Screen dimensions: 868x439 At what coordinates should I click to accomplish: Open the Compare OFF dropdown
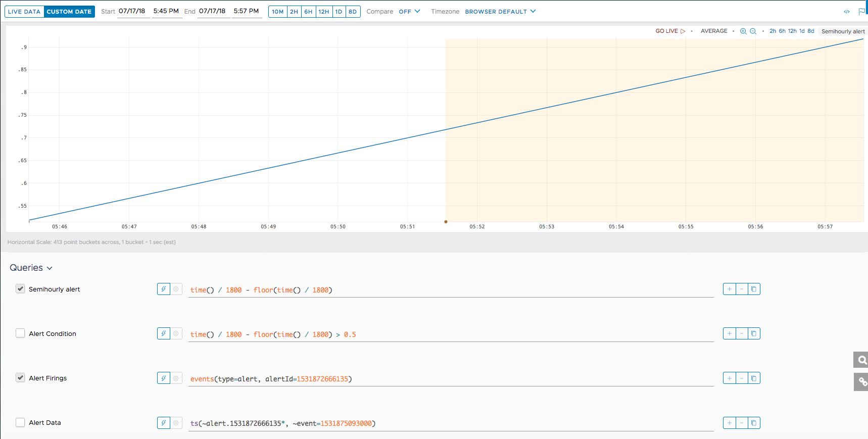409,12
